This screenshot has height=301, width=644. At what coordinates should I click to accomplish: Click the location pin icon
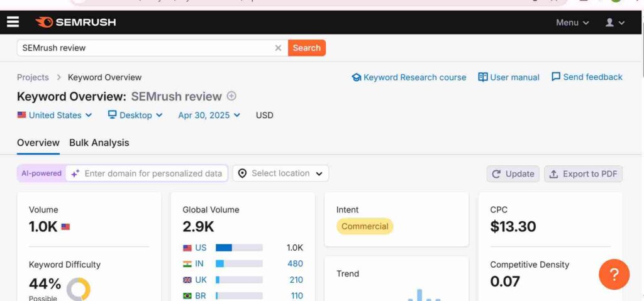click(242, 173)
